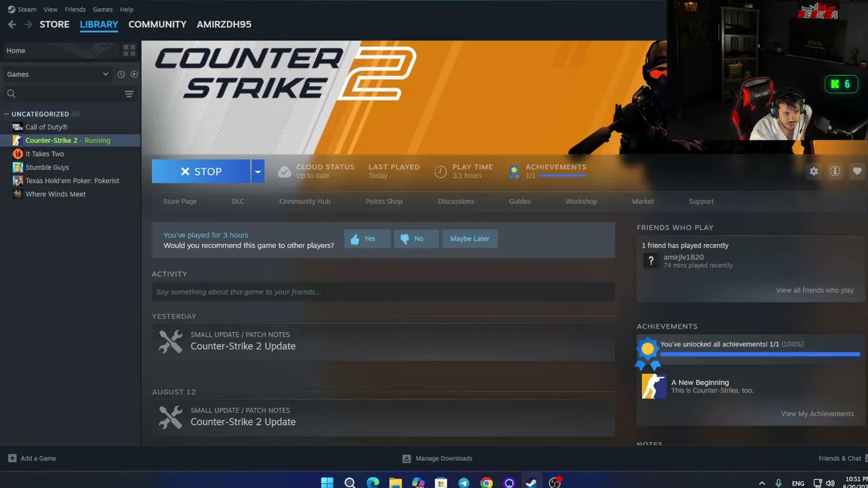The height and width of the screenshot is (488, 868).
Task: Open the Stop button dropdown arrow
Action: click(258, 171)
